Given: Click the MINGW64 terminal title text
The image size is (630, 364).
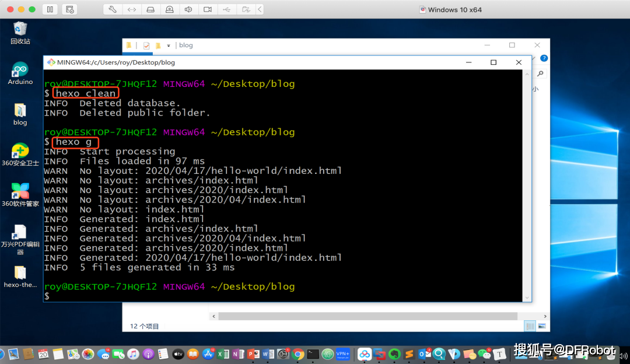Looking at the screenshot, I should pos(116,62).
